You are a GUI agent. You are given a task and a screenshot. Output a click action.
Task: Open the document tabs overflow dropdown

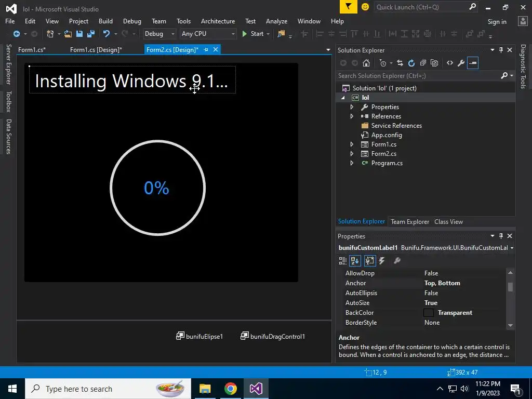coord(328,50)
